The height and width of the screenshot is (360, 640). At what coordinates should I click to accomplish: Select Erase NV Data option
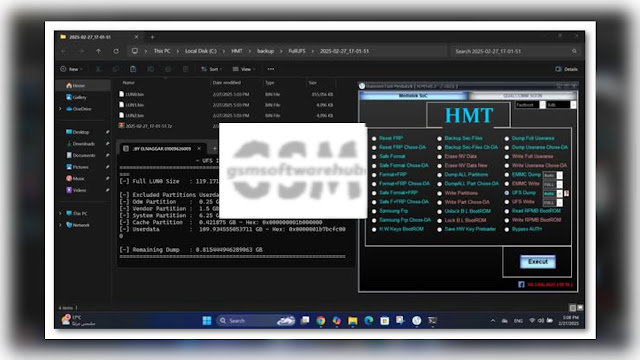tap(457, 156)
